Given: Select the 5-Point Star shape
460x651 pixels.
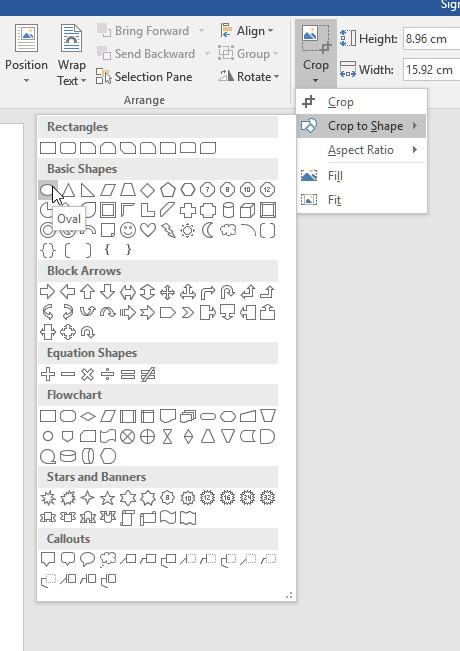Looking at the screenshot, I should coord(108,497).
